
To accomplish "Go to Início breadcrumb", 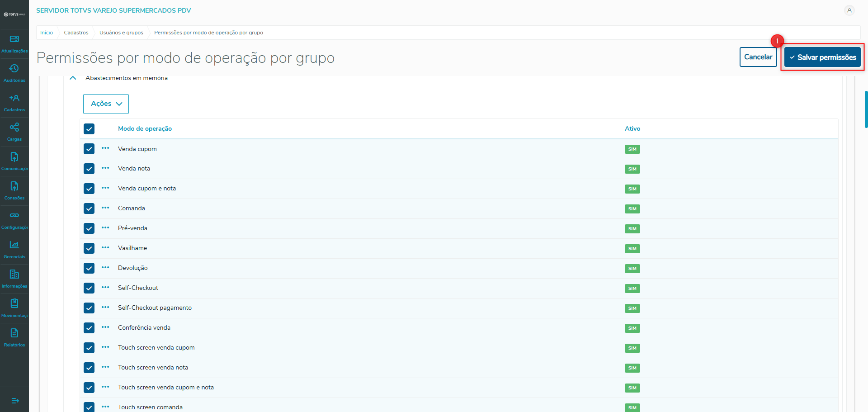I will 47,33.
